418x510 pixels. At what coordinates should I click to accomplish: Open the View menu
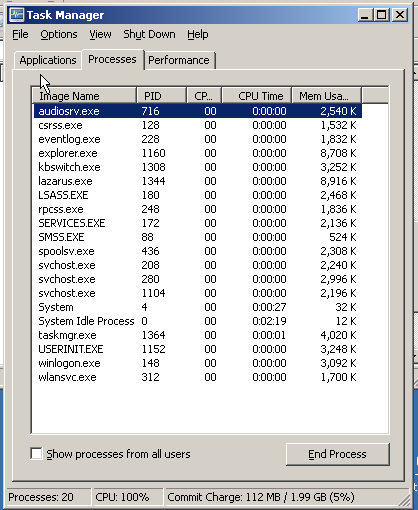(x=100, y=34)
